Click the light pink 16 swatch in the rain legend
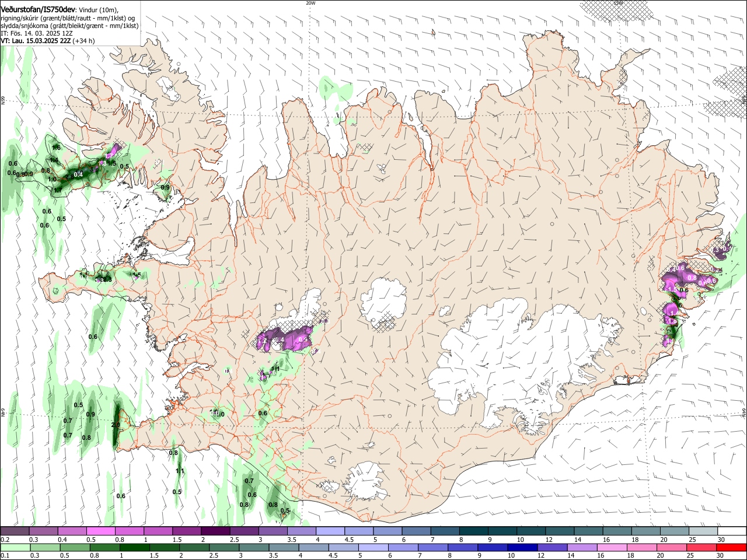This screenshot has height=560, width=747. tap(612, 547)
